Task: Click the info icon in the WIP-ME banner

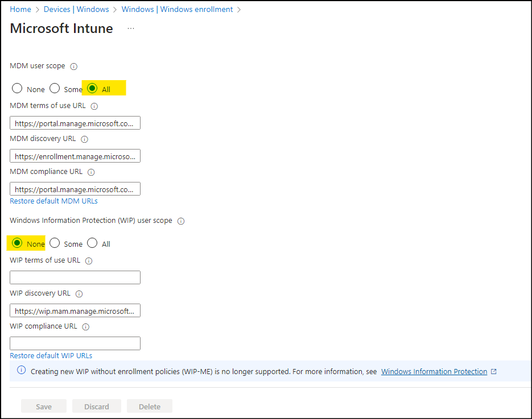Action: pyautogui.click(x=22, y=370)
